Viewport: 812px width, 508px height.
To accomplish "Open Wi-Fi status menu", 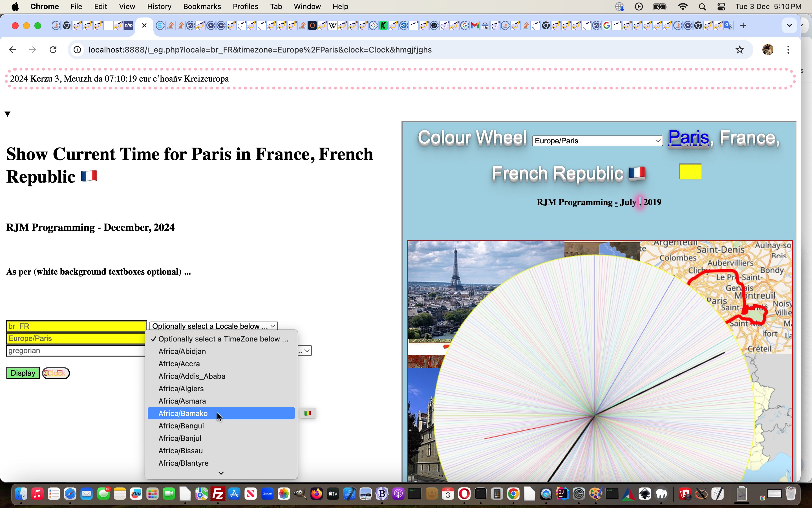I will coord(683,7).
